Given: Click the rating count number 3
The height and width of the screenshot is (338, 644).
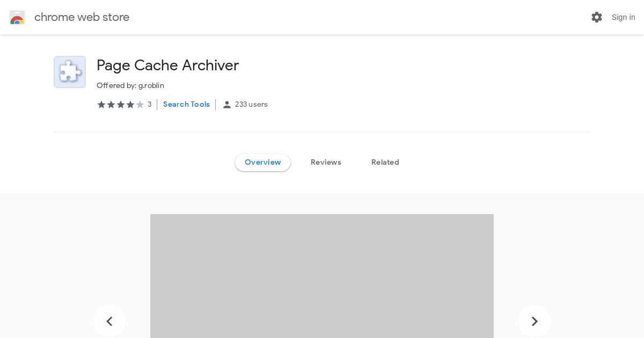Looking at the screenshot, I should (x=150, y=105).
